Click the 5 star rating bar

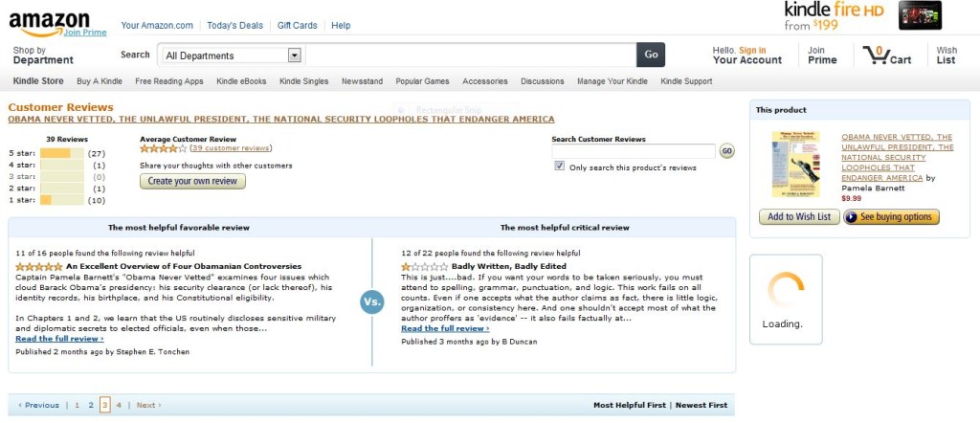(x=62, y=153)
